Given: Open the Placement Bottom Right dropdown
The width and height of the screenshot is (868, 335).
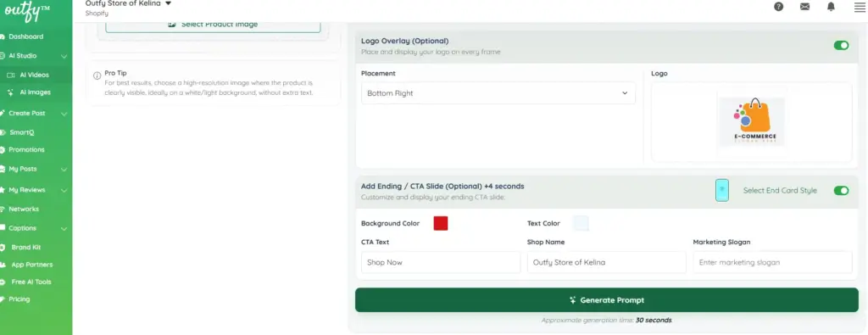Looking at the screenshot, I should pyautogui.click(x=498, y=93).
